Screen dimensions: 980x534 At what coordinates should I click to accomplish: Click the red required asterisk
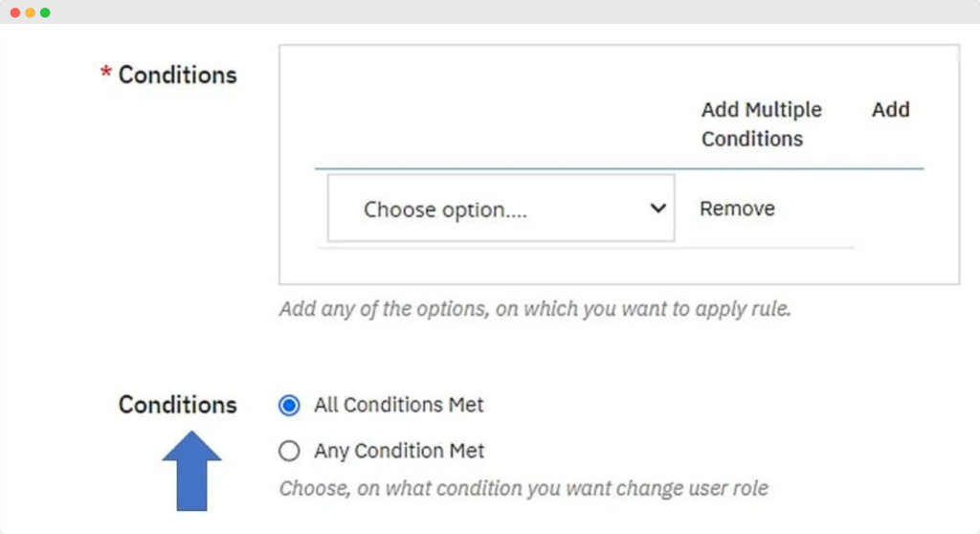106,74
